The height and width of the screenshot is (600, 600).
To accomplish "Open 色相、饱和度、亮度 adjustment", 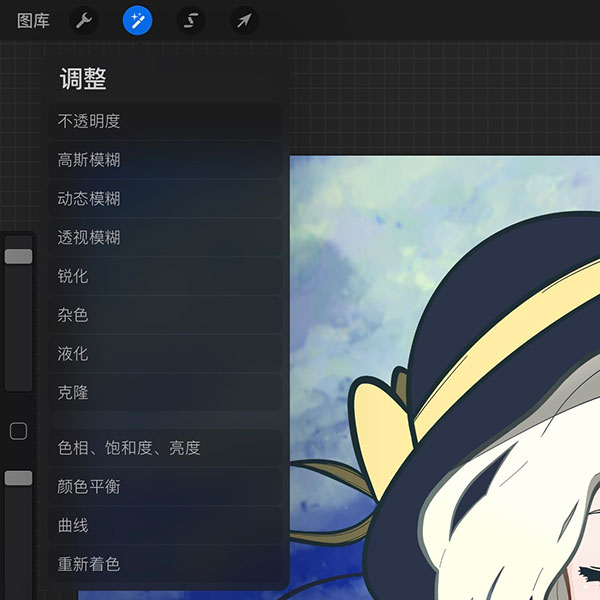I will [x=165, y=448].
